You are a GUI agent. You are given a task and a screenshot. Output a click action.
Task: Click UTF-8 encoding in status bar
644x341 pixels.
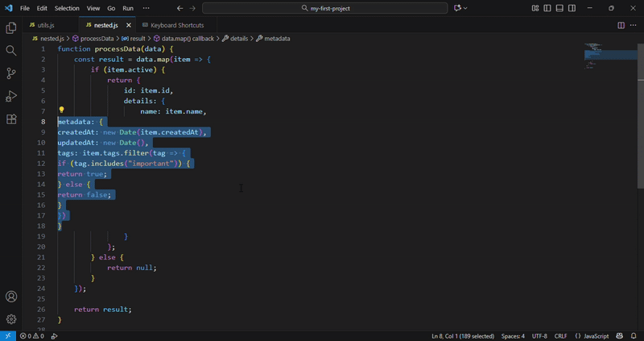coord(539,336)
